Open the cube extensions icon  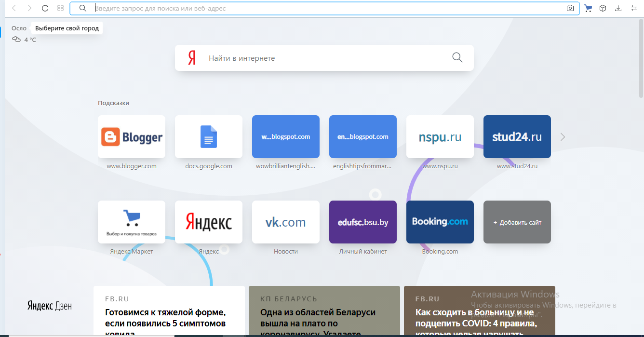point(603,8)
